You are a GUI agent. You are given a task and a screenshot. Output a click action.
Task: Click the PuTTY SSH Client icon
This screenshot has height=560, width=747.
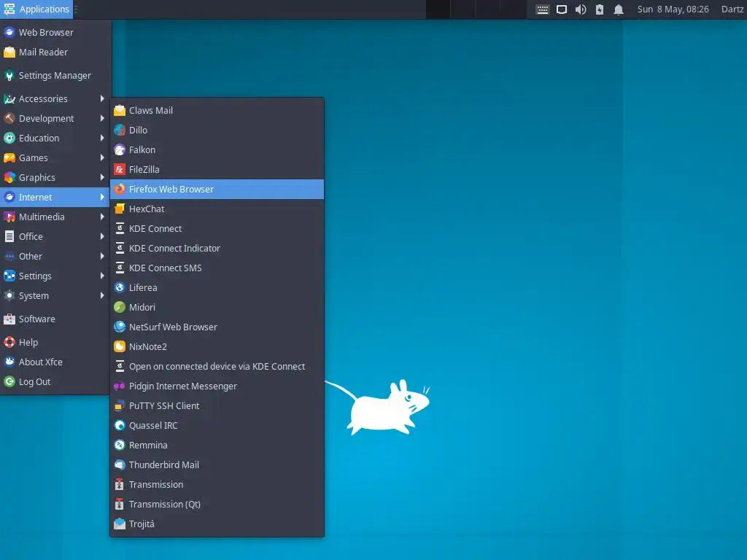pyautogui.click(x=120, y=406)
